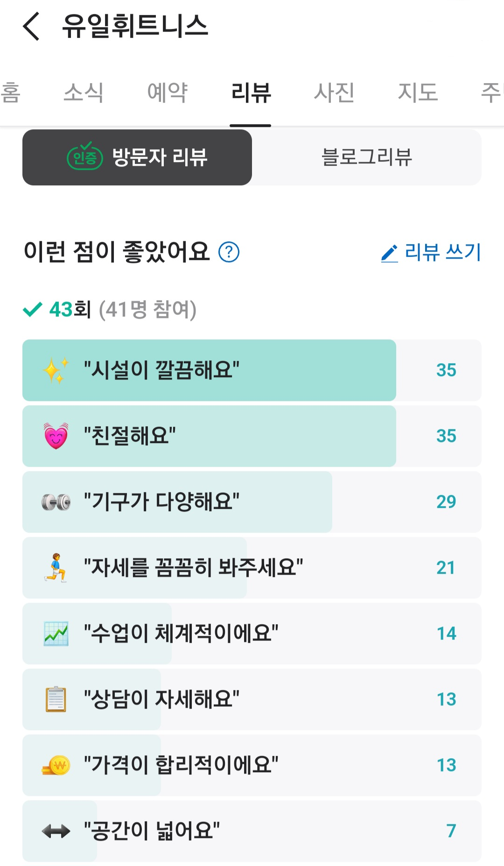Go to the 사진 tab
Viewport: 504px width, 866px height.
pos(334,92)
